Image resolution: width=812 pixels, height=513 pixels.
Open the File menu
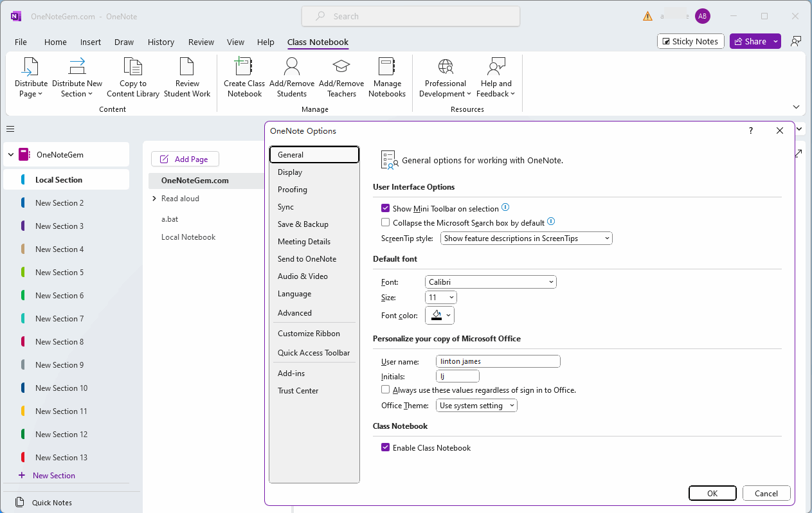[21, 42]
